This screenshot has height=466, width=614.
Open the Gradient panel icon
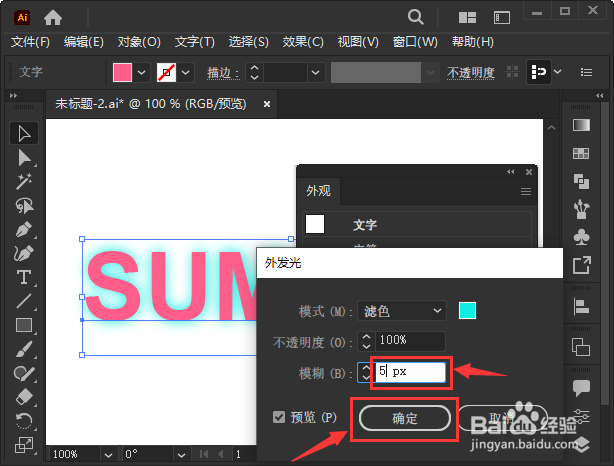(581, 125)
